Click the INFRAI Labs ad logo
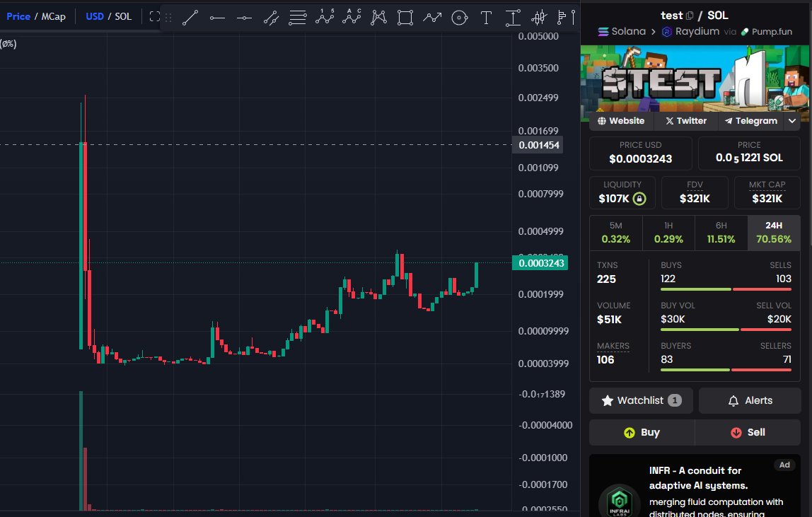The width and height of the screenshot is (812, 517). pos(620,501)
